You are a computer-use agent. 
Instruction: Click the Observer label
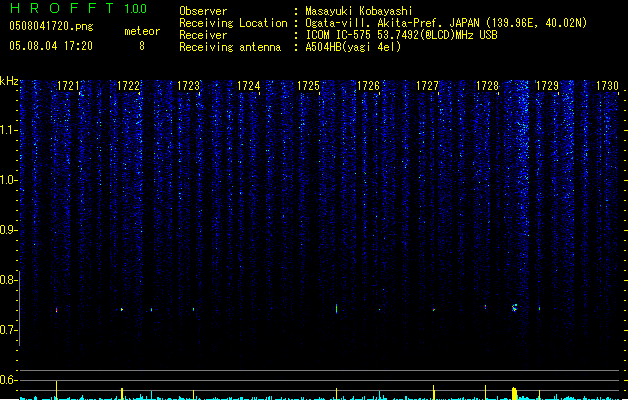click(203, 11)
